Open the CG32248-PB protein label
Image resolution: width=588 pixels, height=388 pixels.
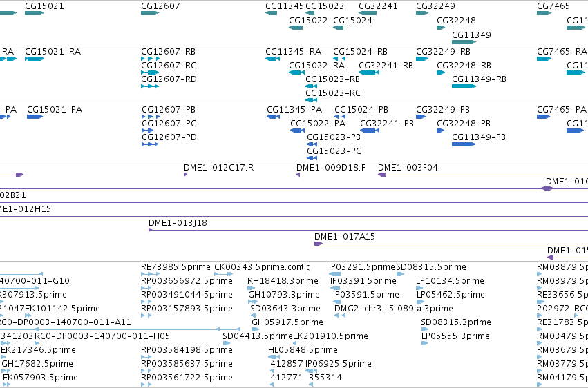[x=464, y=123]
